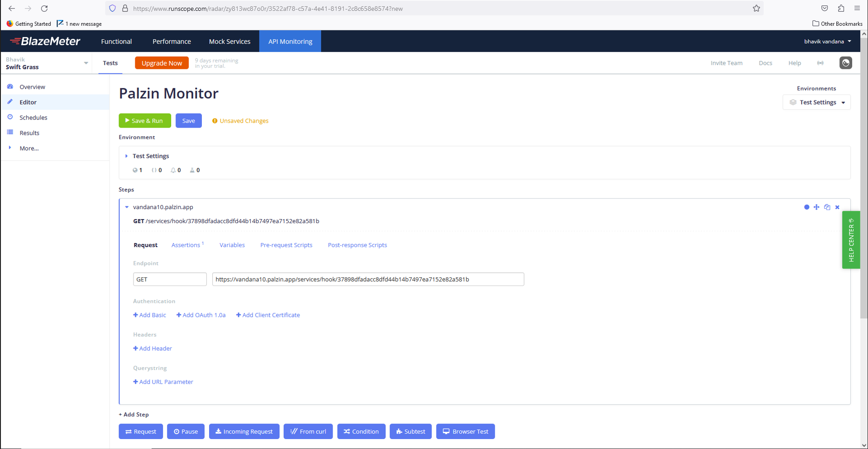
Task: Open Overview in sidebar
Action: [x=32, y=87]
